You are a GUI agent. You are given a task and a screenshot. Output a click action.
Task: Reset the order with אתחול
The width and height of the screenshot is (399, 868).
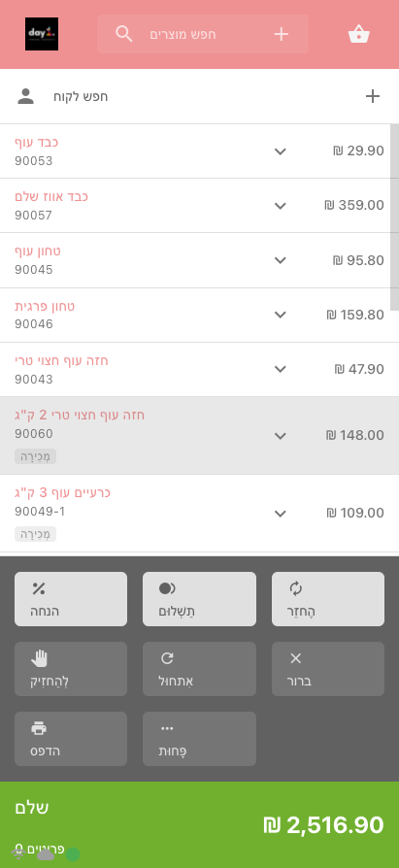199,669
